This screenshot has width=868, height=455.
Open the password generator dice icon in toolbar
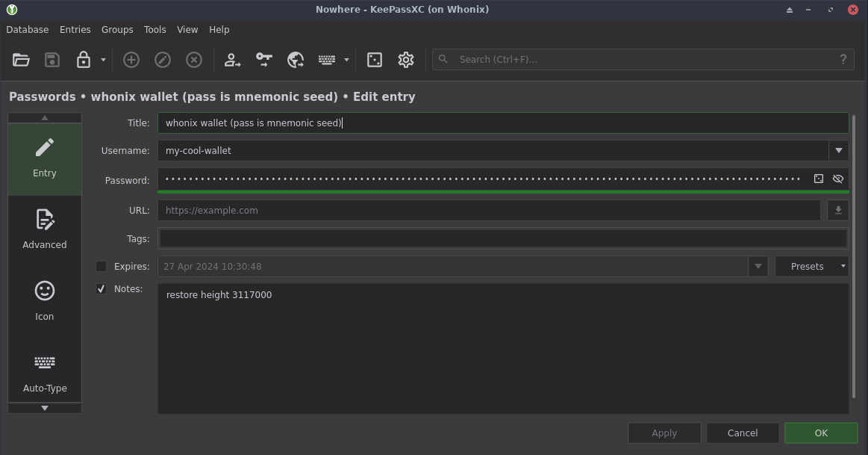[x=375, y=60]
